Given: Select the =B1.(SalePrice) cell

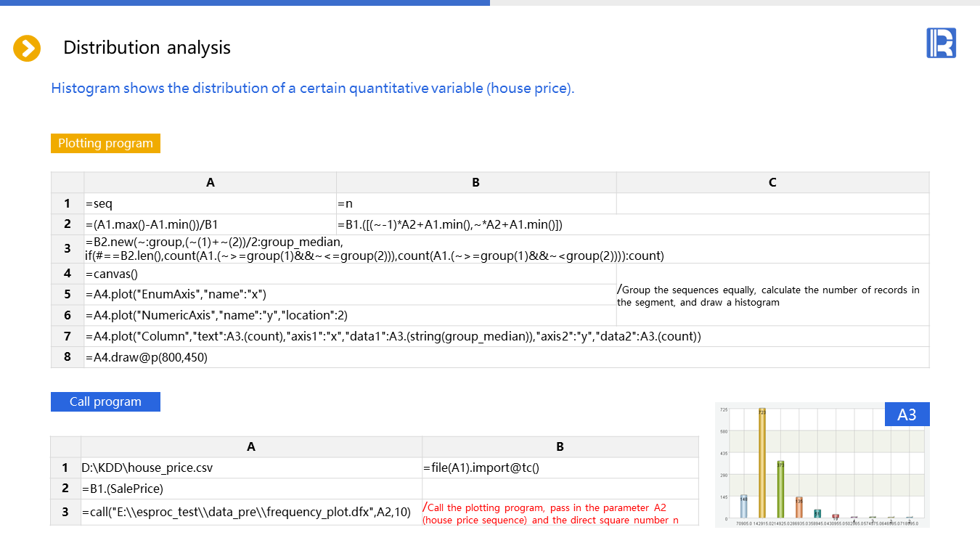Looking at the screenshot, I should [x=250, y=489].
